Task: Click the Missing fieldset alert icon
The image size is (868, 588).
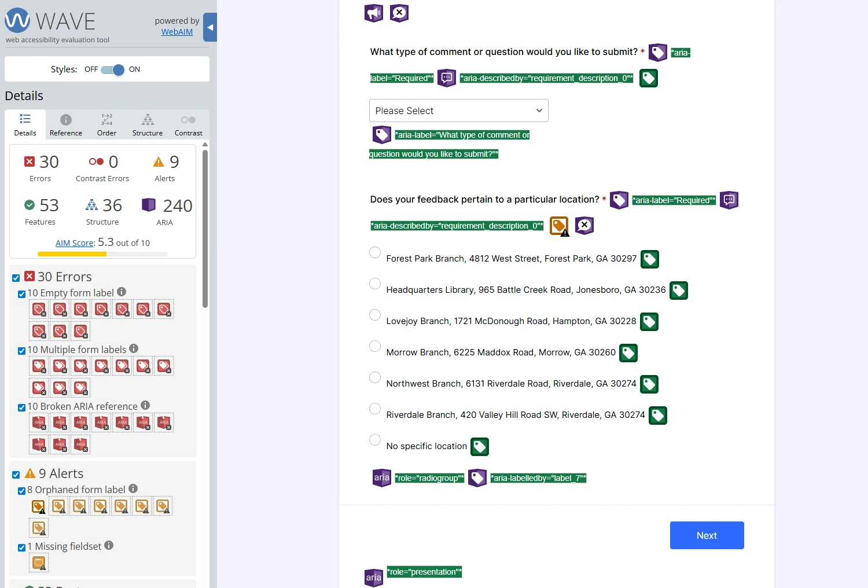Action: coord(38,562)
